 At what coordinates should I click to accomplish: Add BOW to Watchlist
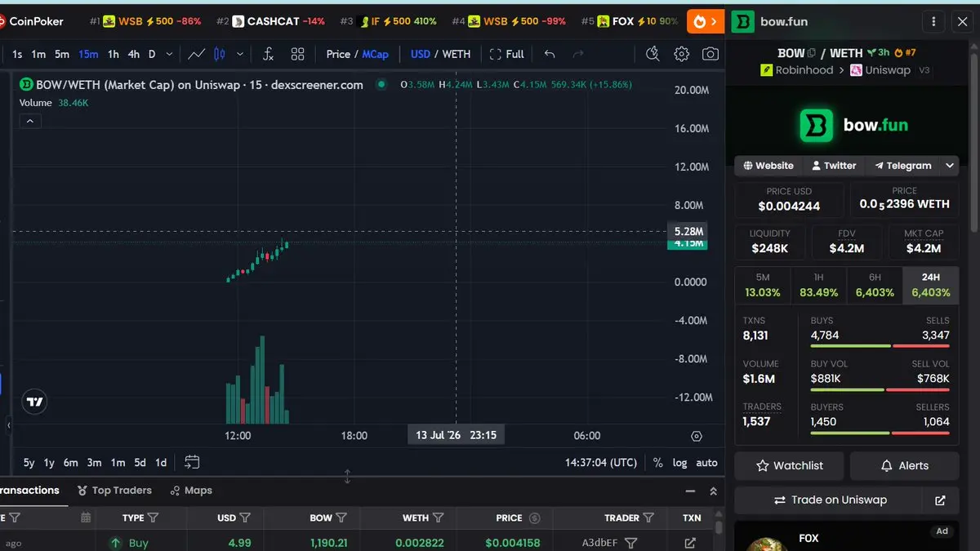click(790, 465)
